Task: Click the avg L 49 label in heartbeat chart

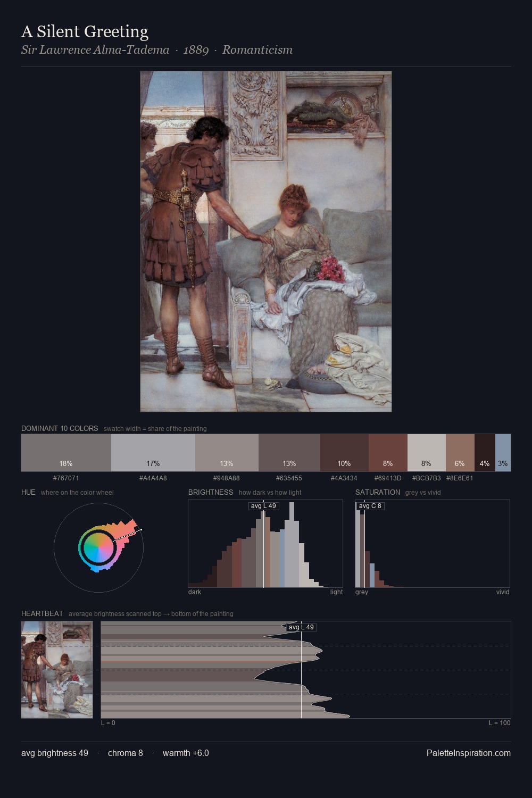Action: [301, 627]
